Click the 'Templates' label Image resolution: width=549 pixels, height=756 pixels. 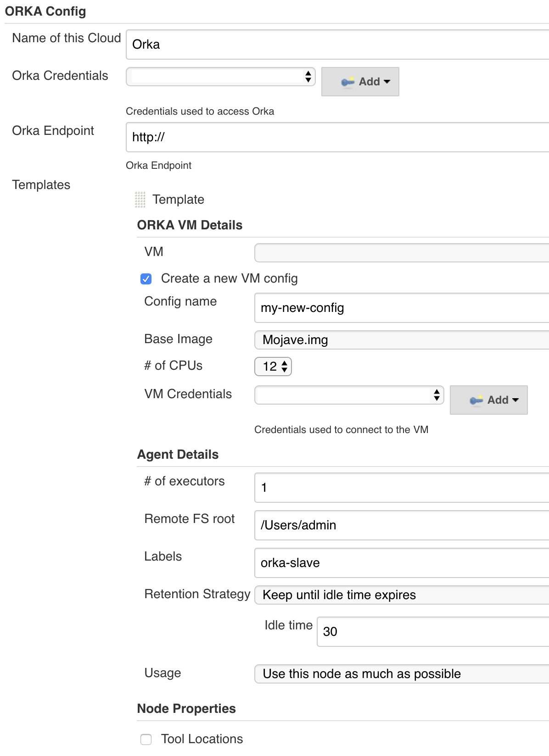41,185
